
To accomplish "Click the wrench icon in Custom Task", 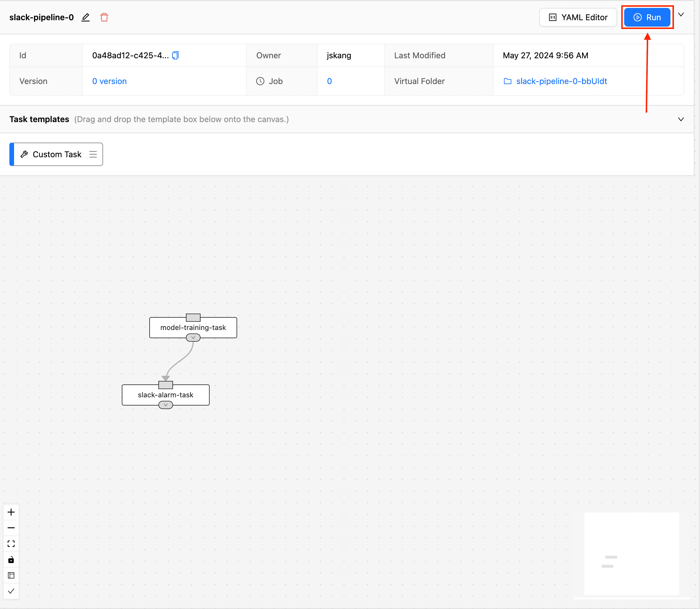I will [x=24, y=154].
